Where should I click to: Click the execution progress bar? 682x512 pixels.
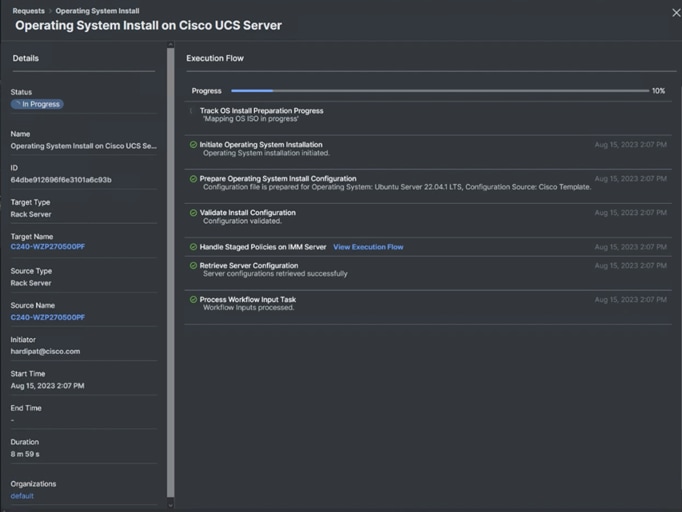pos(440,91)
